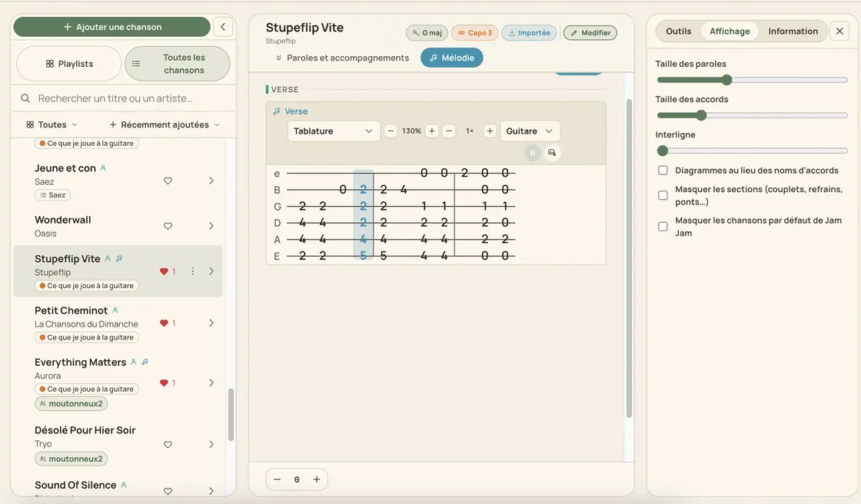
Task: Click the G maj key badge
Action: tap(427, 33)
